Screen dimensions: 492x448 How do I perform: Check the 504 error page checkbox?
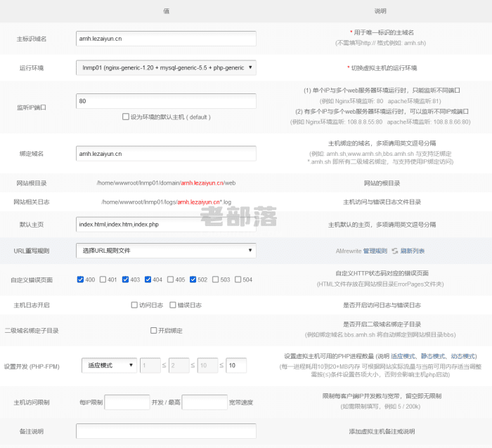coord(238,279)
